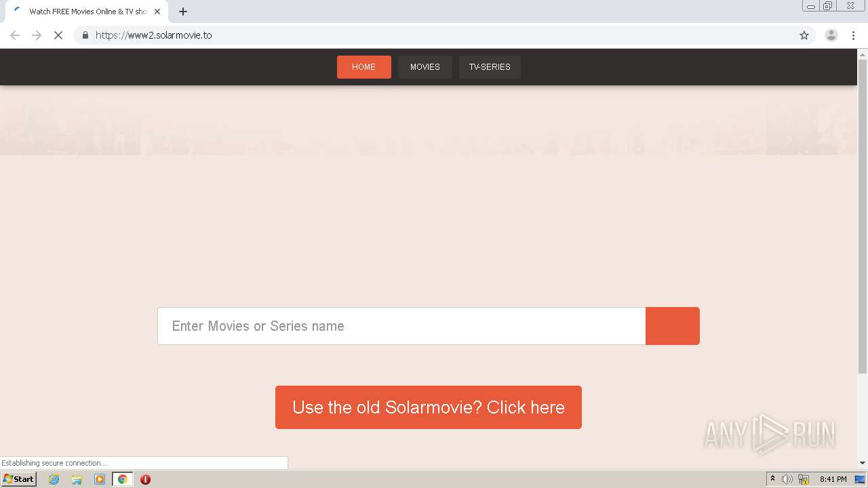Open the MOVIES nav item

pos(425,67)
